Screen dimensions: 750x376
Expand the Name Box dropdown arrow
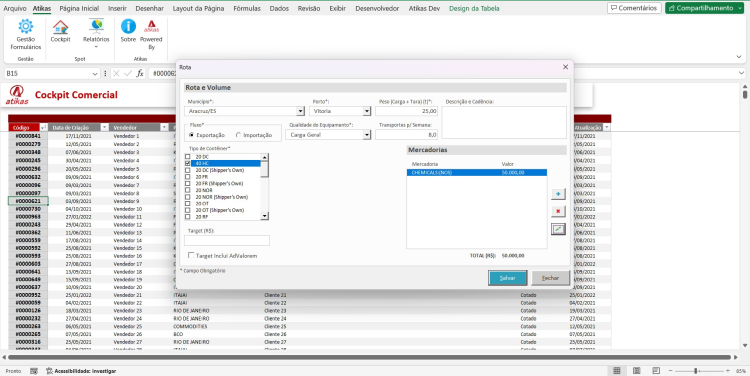[x=95, y=74]
